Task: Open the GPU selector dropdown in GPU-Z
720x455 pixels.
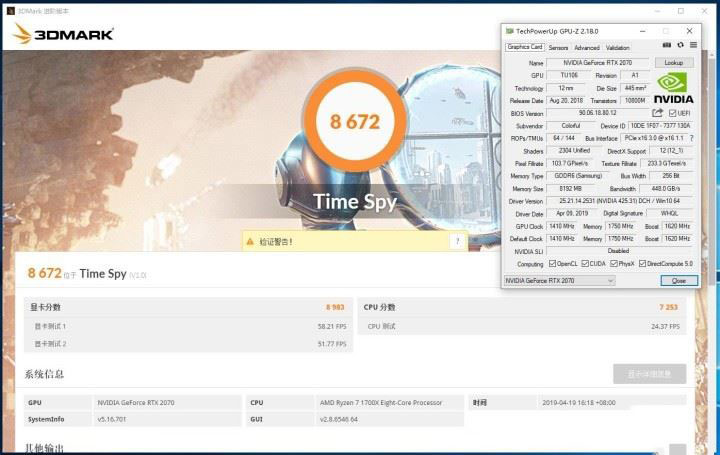Action: click(559, 281)
